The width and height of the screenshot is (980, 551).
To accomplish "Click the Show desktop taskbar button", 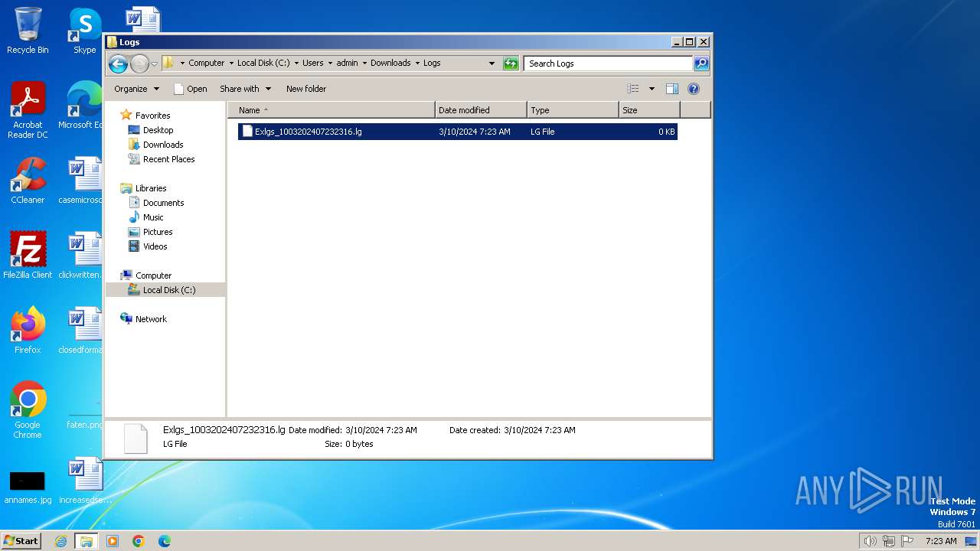I will click(972, 541).
